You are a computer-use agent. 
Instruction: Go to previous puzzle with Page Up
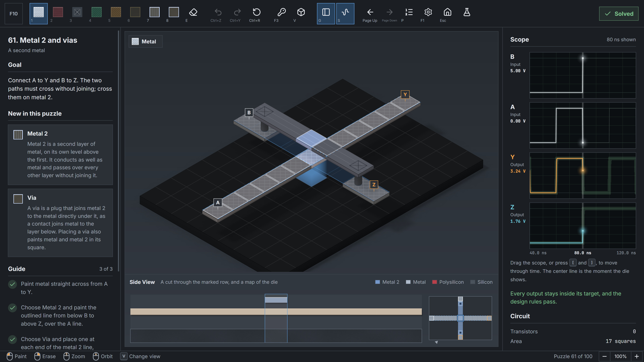pos(370,13)
